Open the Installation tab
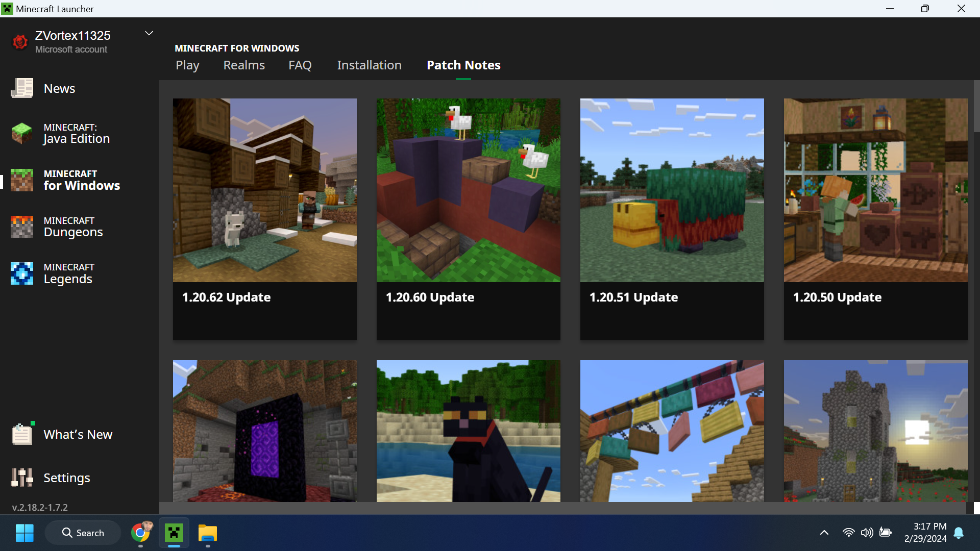Viewport: 980px width, 551px height. pos(369,65)
